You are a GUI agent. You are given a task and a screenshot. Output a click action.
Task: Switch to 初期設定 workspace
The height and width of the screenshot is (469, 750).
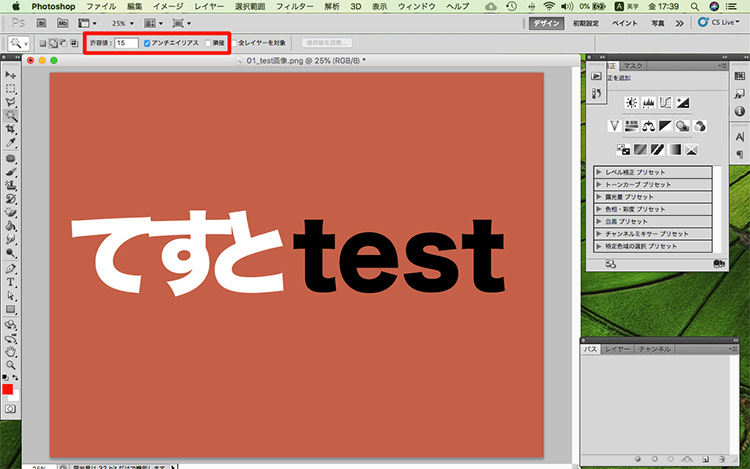click(x=586, y=23)
